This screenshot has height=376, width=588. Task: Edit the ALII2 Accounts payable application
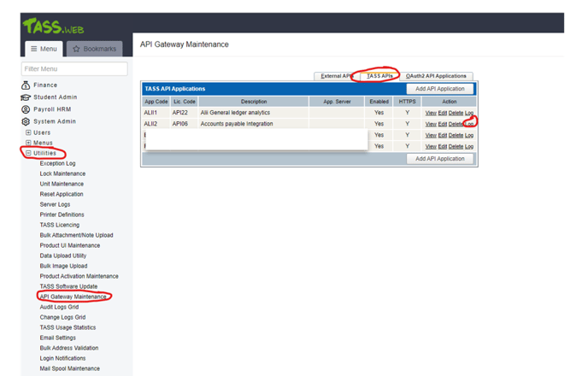[x=443, y=124]
